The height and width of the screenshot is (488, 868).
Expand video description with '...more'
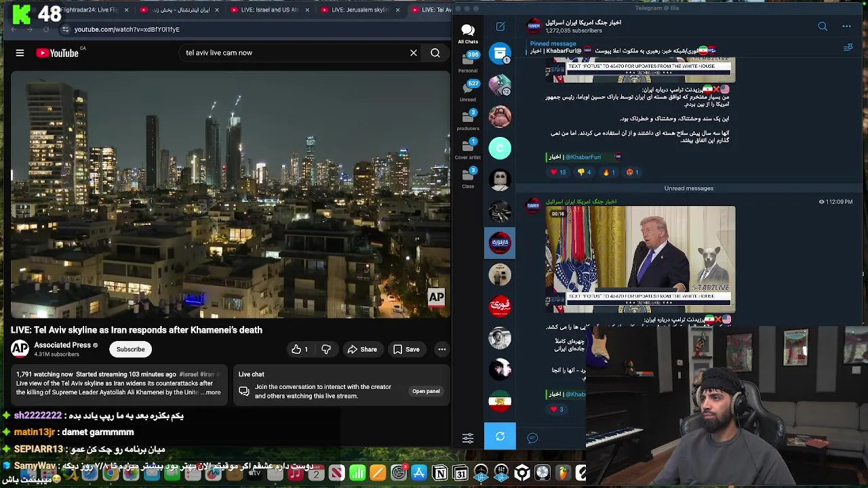click(x=212, y=392)
